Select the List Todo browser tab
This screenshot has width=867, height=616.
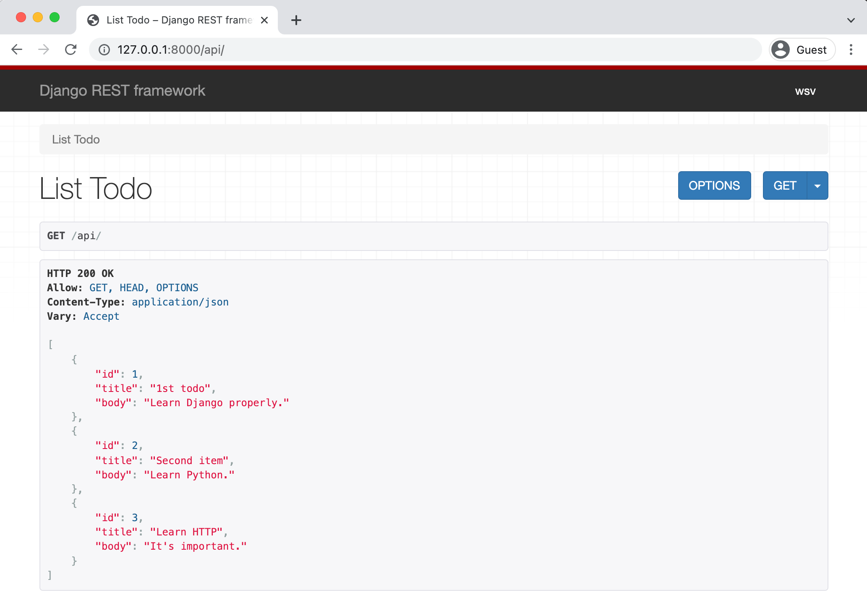177,20
